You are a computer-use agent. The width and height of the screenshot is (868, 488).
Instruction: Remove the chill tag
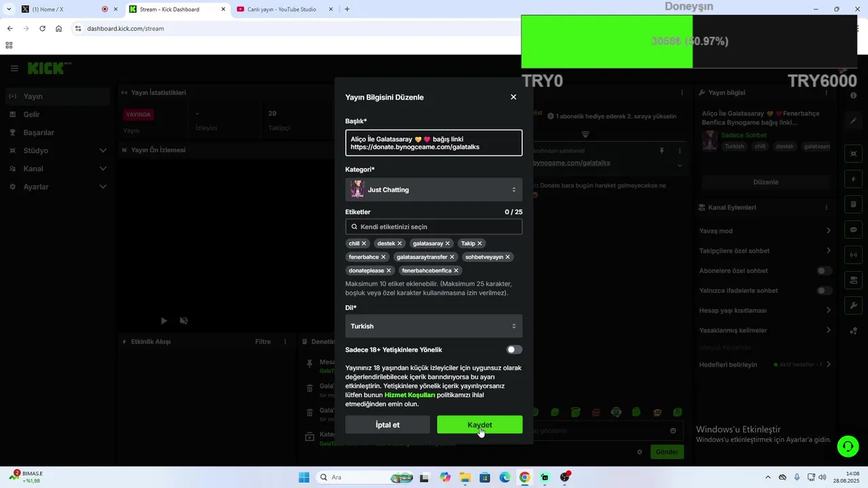pos(363,243)
